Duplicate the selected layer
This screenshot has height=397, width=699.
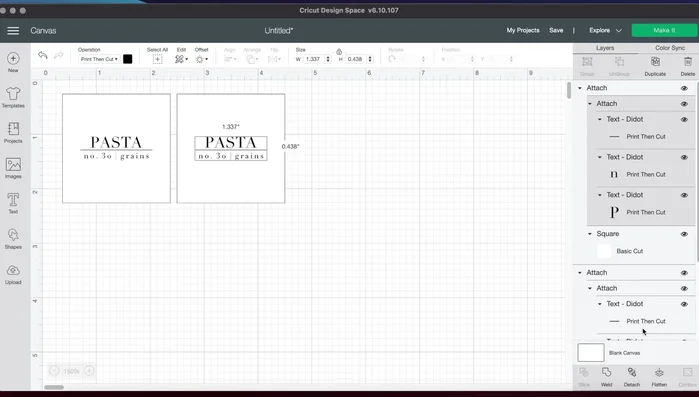tap(655, 66)
